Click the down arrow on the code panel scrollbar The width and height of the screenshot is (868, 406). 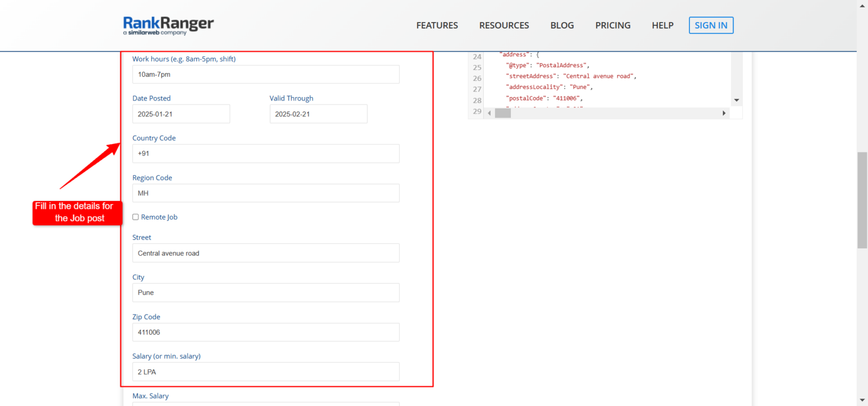pyautogui.click(x=736, y=99)
